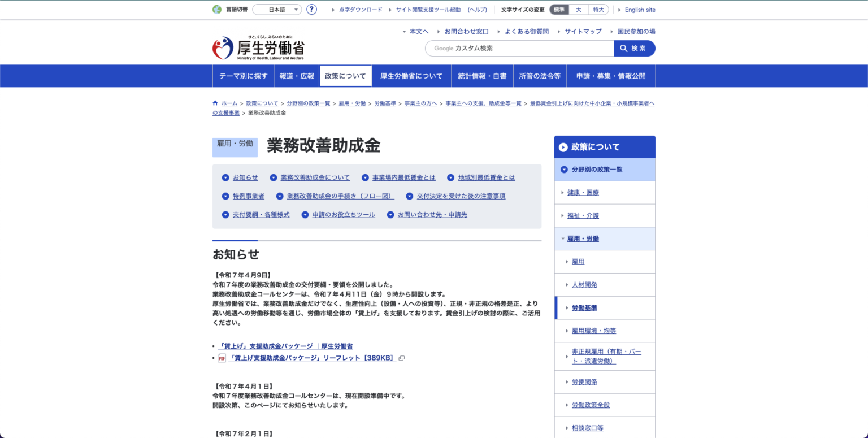Open the 報道・広報 menu item
The image size is (868, 438).
pos(297,75)
